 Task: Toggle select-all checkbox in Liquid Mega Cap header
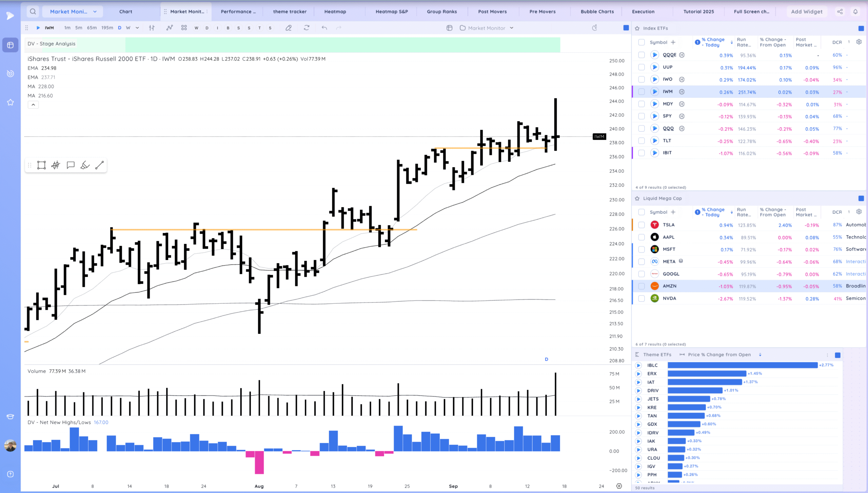pos(642,212)
